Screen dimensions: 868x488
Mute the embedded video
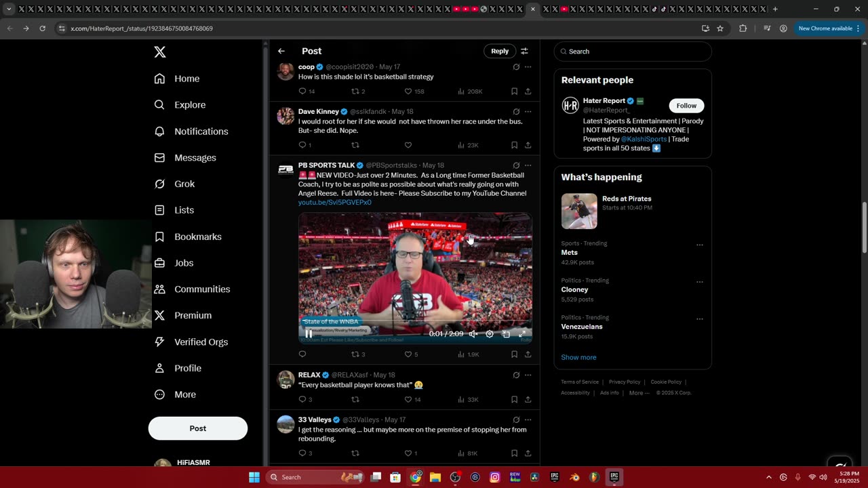(x=473, y=333)
